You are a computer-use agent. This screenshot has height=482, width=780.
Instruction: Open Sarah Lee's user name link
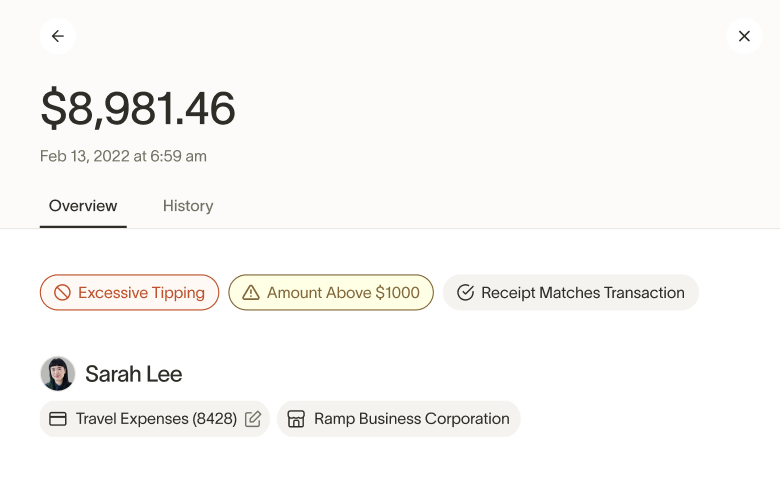(x=133, y=374)
